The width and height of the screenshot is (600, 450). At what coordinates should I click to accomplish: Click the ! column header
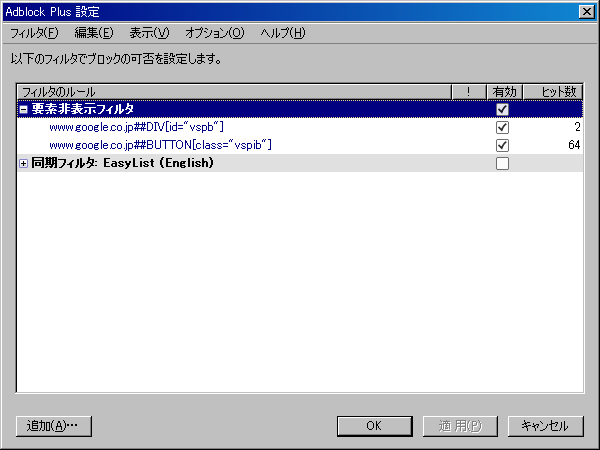coord(467,92)
